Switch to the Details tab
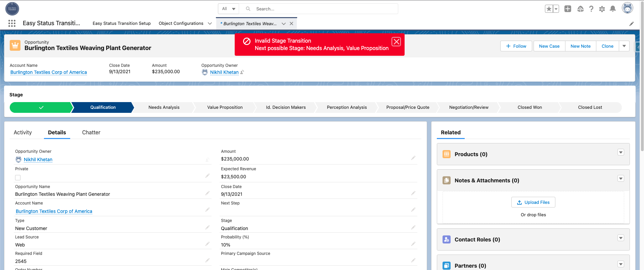The image size is (644, 270). [x=57, y=133]
